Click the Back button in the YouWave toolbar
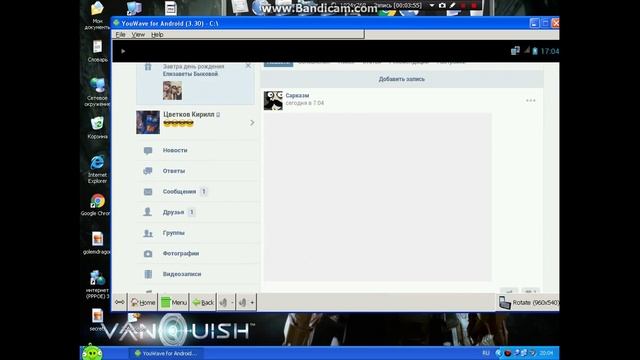Screen dimensions: 640x360 tap(203, 302)
